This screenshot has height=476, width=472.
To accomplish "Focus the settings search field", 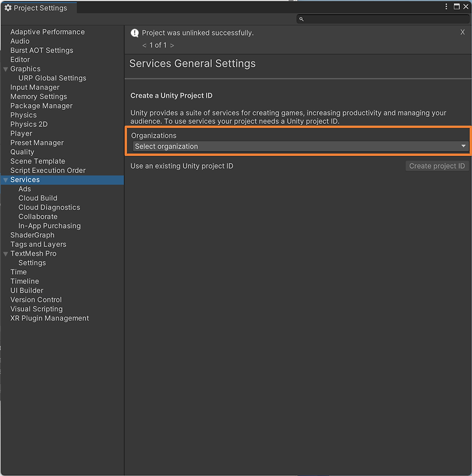I will tap(383, 19).
